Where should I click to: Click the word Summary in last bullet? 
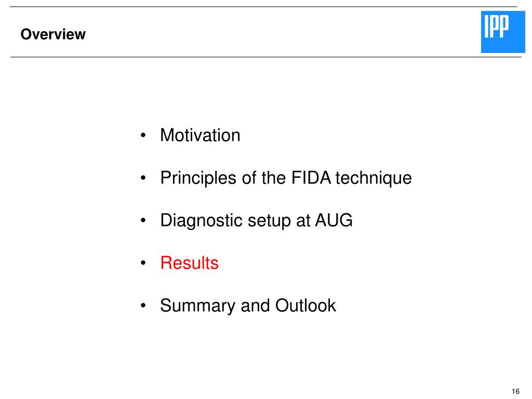pos(198,305)
